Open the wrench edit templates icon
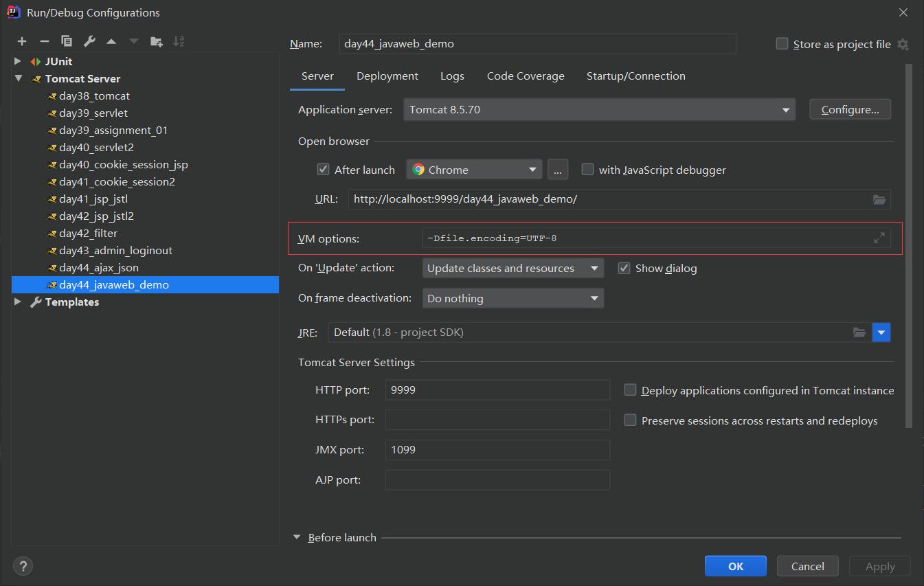Image resolution: width=924 pixels, height=586 pixels. (x=89, y=41)
